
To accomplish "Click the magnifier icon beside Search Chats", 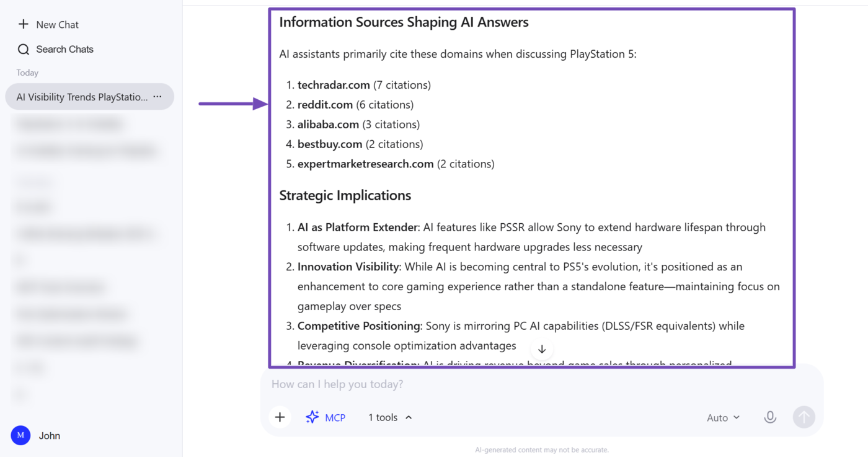I will (24, 49).
